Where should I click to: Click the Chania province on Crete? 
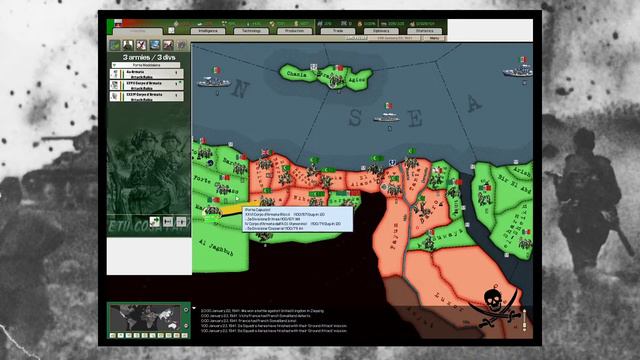pos(297,74)
